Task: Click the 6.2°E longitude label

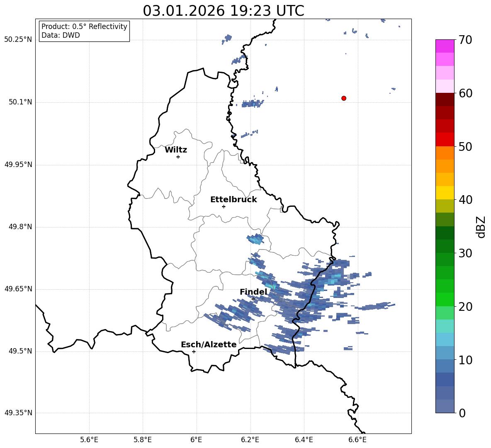Action: 250,440
